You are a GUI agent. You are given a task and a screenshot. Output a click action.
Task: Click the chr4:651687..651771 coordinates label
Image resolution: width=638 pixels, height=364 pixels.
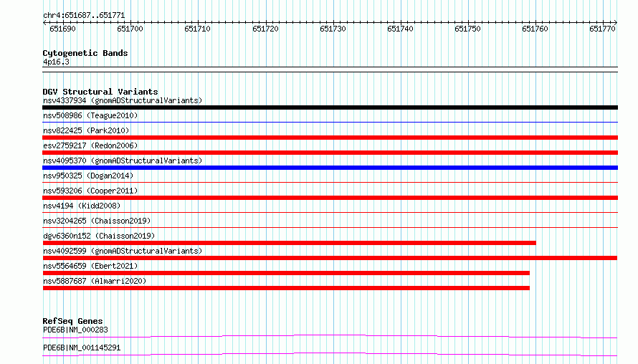84,16
